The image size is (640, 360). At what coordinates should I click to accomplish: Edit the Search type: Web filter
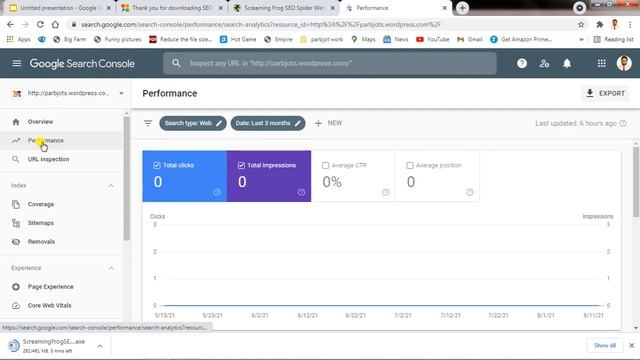coord(193,123)
